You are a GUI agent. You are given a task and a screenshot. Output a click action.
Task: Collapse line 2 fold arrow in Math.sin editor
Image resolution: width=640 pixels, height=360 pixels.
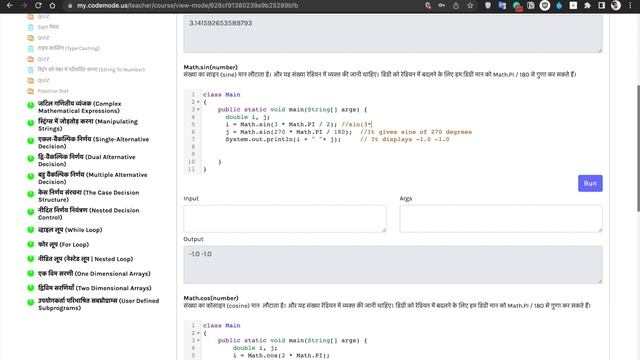[x=198, y=102]
